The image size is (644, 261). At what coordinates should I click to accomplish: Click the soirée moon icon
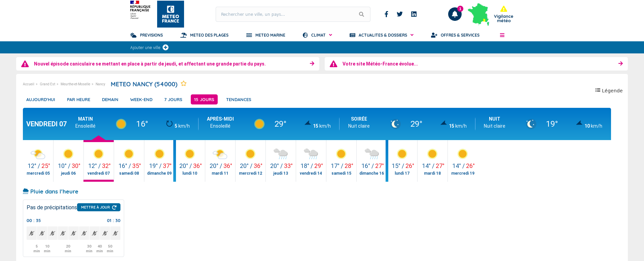(x=395, y=124)
